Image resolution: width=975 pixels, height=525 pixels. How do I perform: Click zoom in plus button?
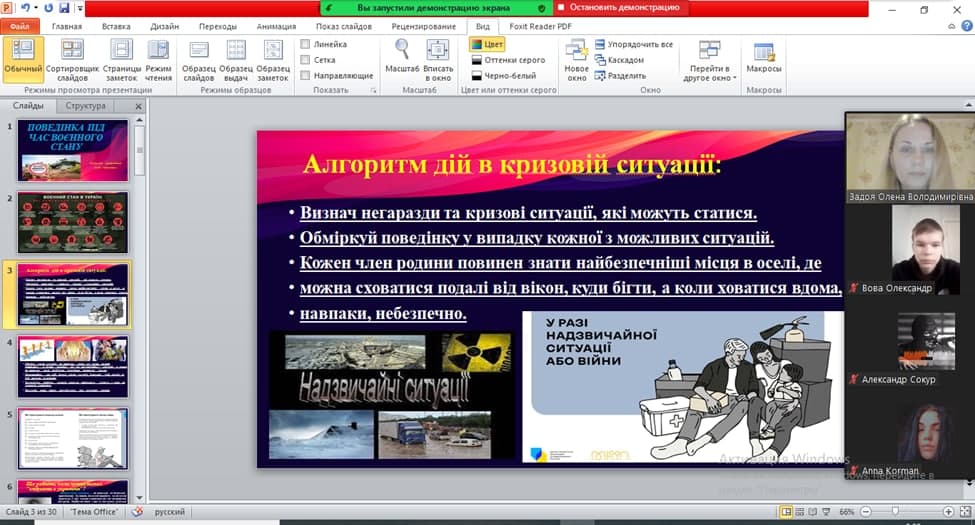click(x=948, y=511)
